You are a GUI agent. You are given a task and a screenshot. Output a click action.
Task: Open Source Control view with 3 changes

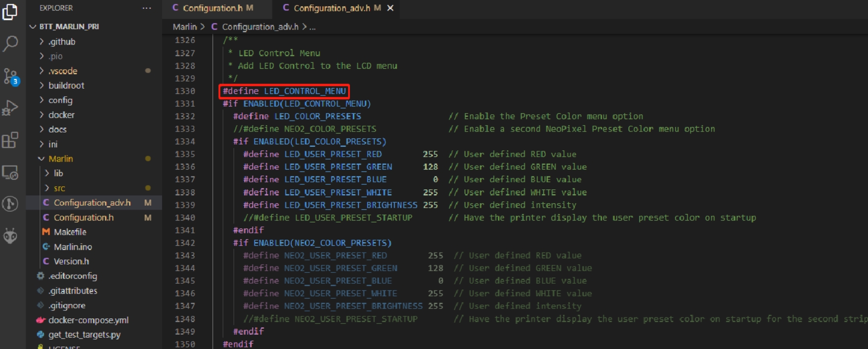(x=10, y=76)
